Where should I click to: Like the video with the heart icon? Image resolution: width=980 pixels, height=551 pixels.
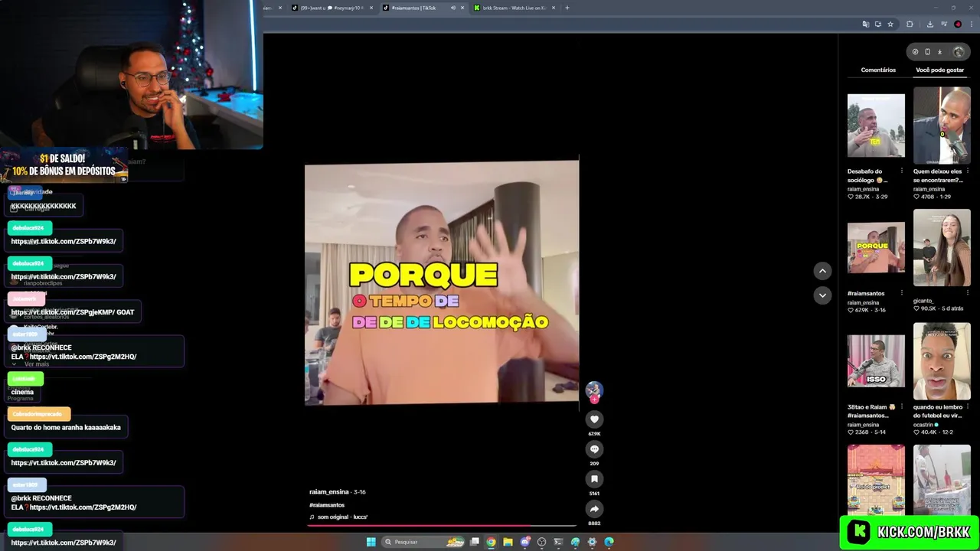(x=594, y=419)
